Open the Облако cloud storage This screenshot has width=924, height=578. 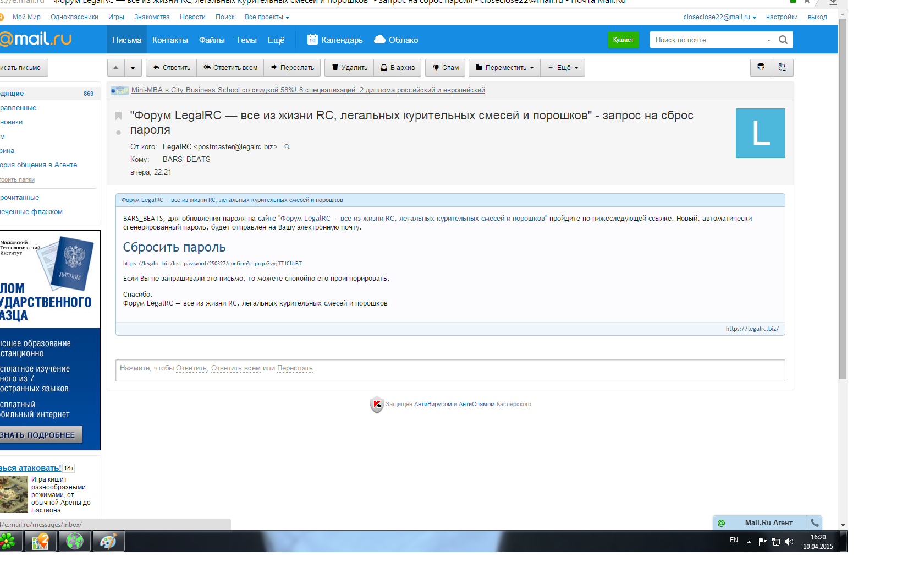[x=396, y=40]
